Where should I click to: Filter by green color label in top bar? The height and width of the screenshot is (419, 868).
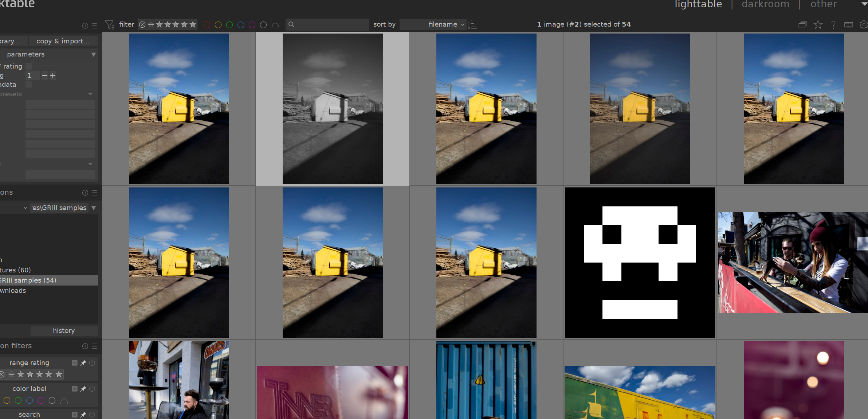pos(229,25)
